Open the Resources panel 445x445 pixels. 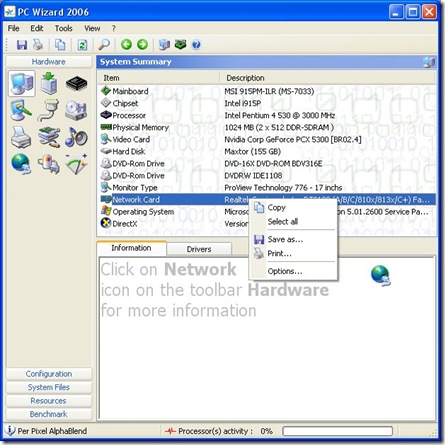(49, 401)
